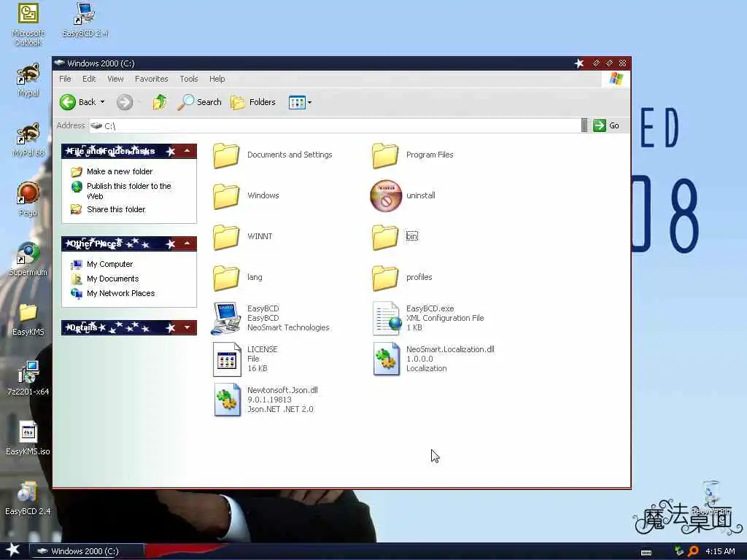Select the Newtonsoft.Json.dll file icon
Image resolution: width=747 pixels, height=560 pixels.
pyautogui.click(x=228, y=400)
